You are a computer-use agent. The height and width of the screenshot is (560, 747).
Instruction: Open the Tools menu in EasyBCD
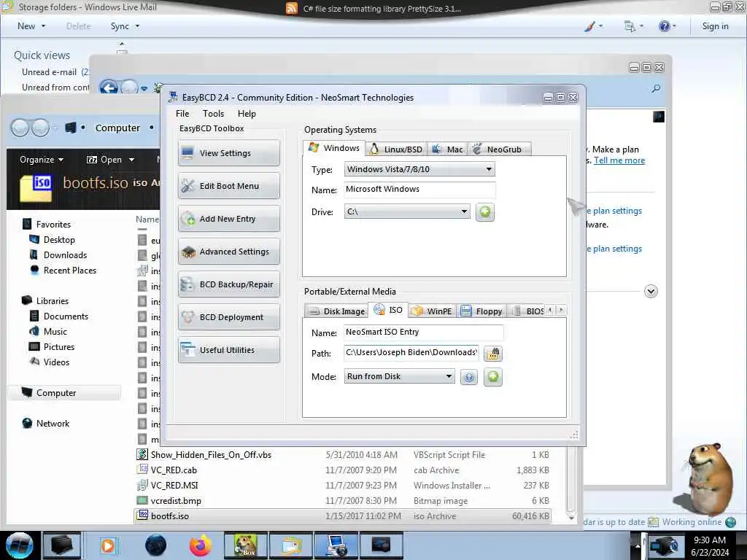(x=213, y=113)
